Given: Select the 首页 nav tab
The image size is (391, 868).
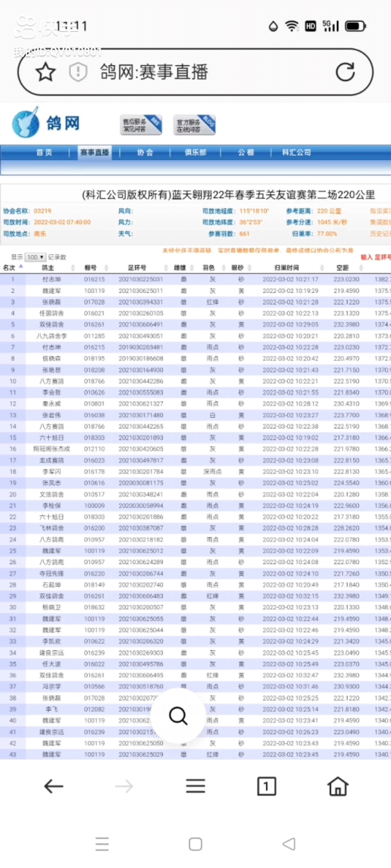Looking at the screenshot, I should click(43, 153).
